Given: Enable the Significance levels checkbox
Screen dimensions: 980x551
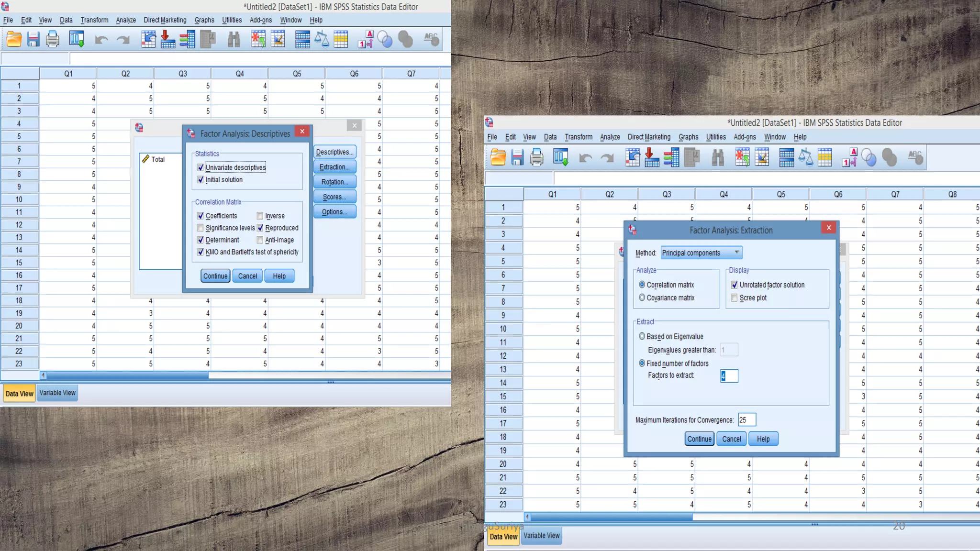Looking at the screenshot, I should 200,228.
